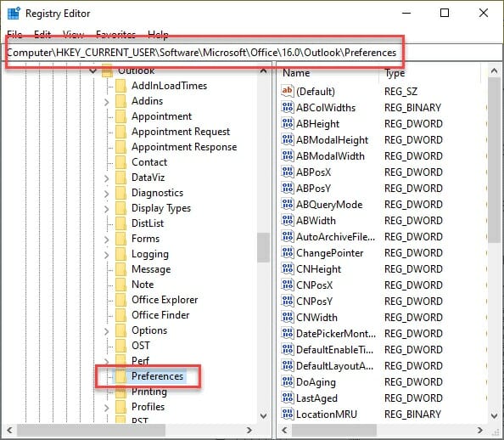Click the ABModalWidth value icon
This screenshot has width=504, height=440.
(x=287, y=155)
